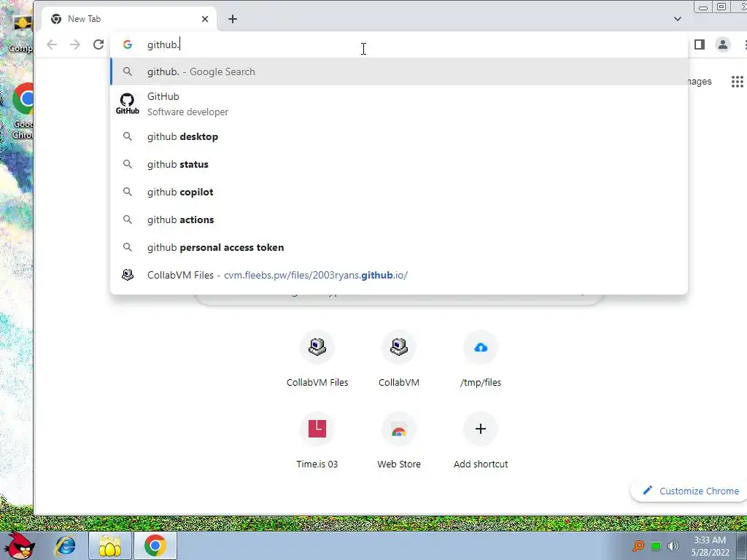
Task: Open a new tab with plus button
Action: (233, 19)
